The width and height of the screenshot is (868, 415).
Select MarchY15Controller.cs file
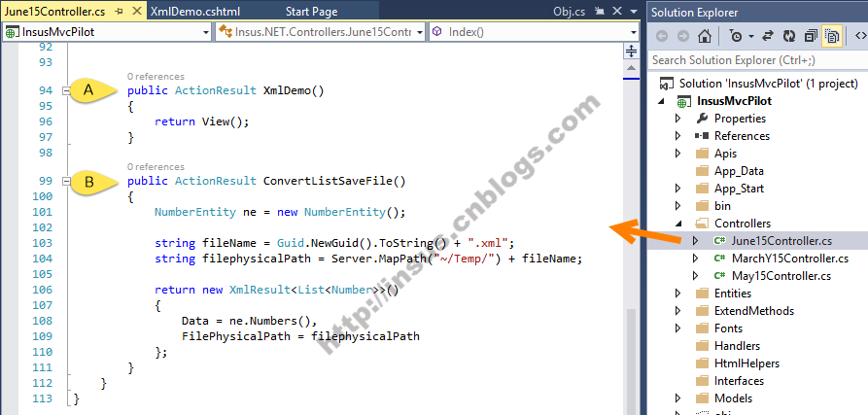790,259
